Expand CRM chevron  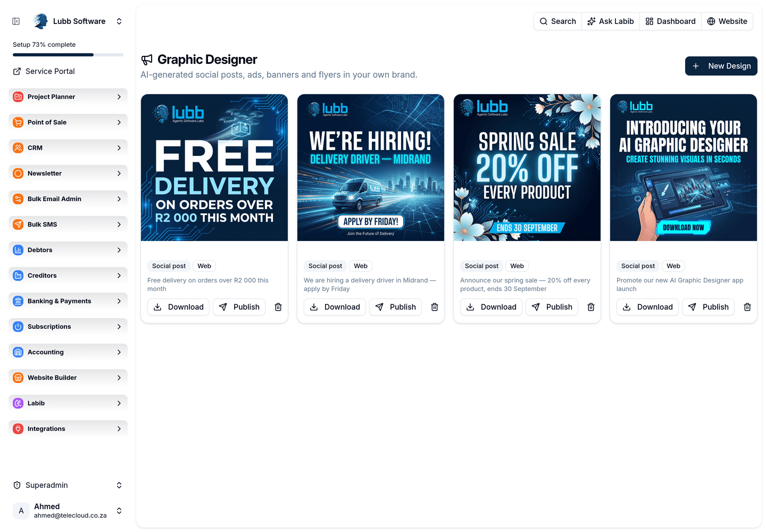119,148
